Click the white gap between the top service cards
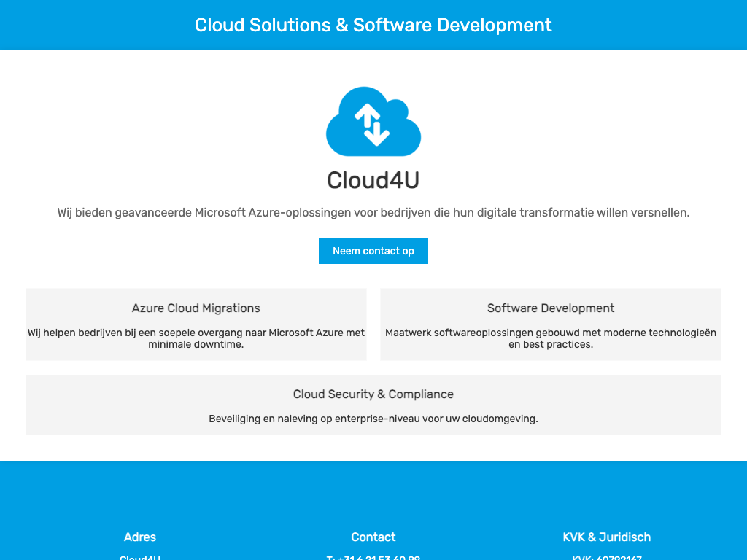This screenshot has height=560, width=747. [x=373, y=324]
